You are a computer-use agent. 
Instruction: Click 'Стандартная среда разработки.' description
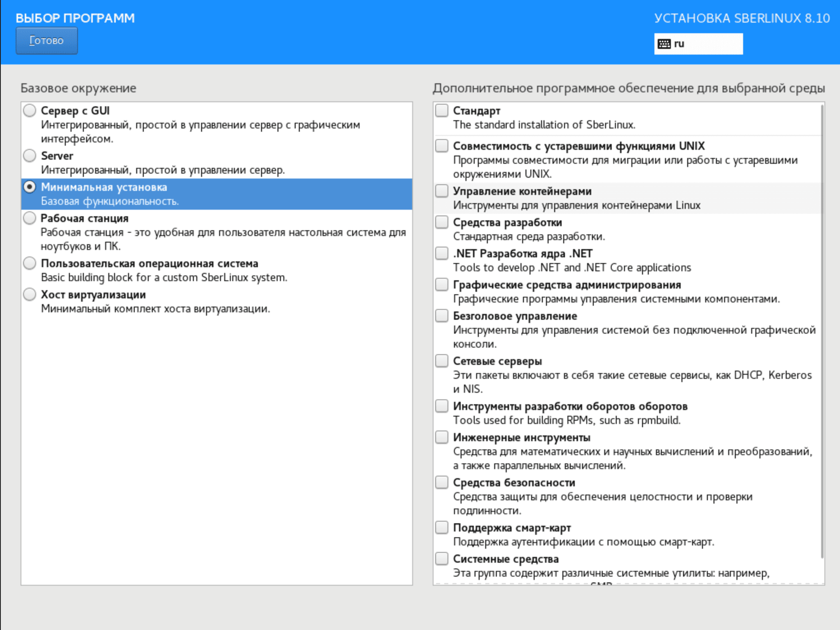[529, 236]
